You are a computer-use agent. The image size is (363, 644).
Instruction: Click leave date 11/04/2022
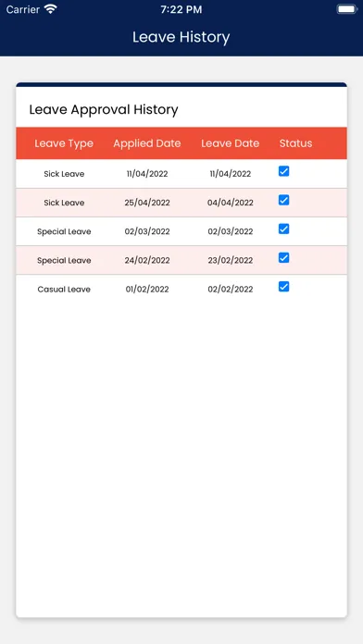(231, 174)
